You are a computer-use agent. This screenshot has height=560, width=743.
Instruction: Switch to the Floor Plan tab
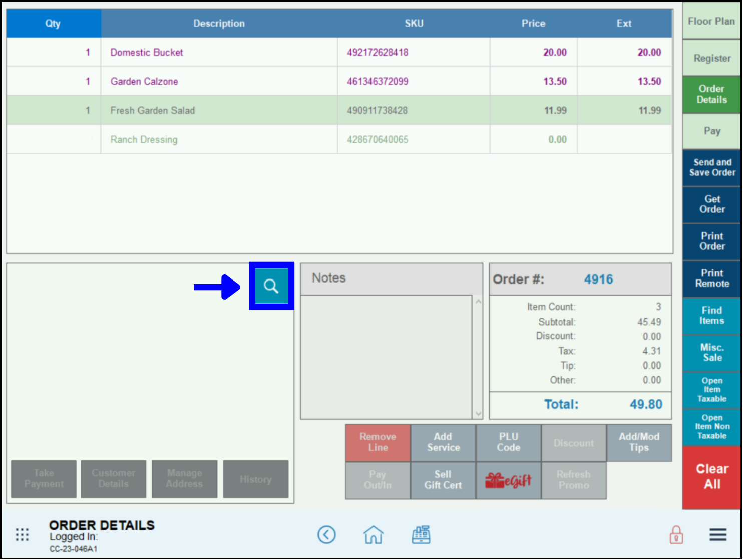[711, 22]
